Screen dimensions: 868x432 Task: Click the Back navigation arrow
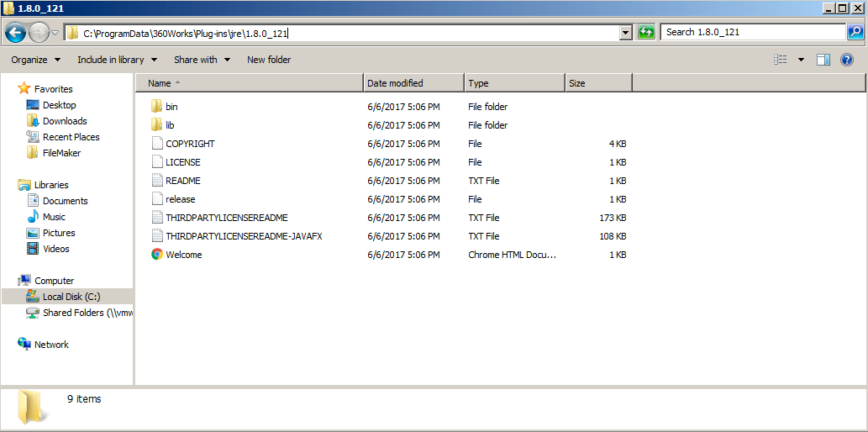pyautogui.click(x=15, y=33)
